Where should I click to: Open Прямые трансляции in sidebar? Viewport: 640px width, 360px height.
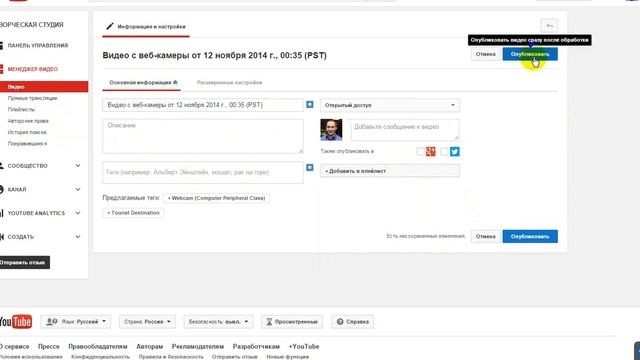[x=32, y=98]
